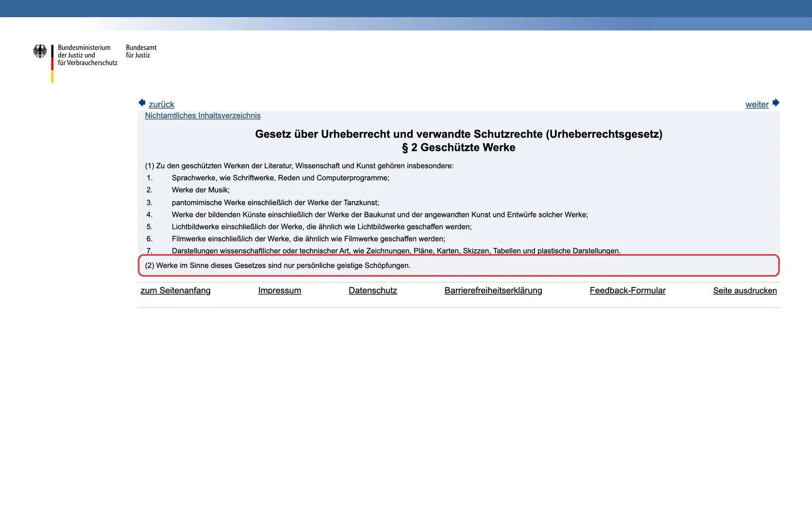This screenshot has height=508, width=812.
Task: Click list item Darstellungen wissenschaftlicher oder technischer Art
Action: point(396,250)
